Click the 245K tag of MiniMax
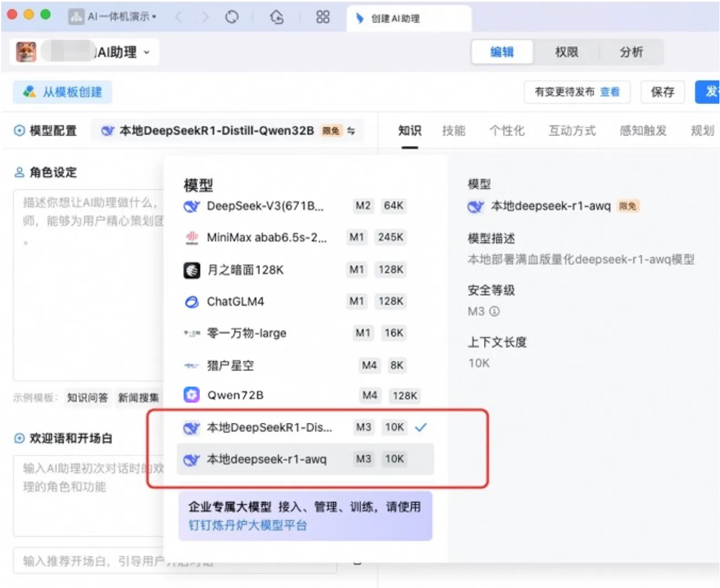This screenshot has width=720, height=588. [391, 237]
